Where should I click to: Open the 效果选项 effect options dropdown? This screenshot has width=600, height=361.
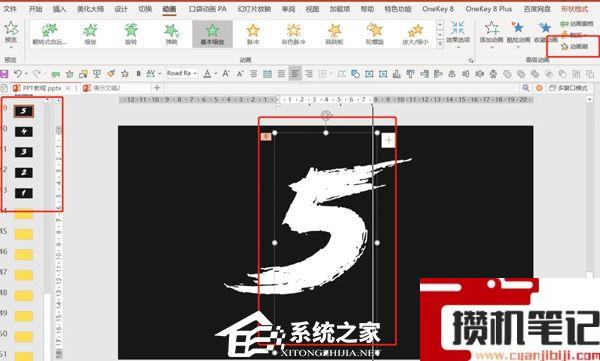click(x=458, y=35)
